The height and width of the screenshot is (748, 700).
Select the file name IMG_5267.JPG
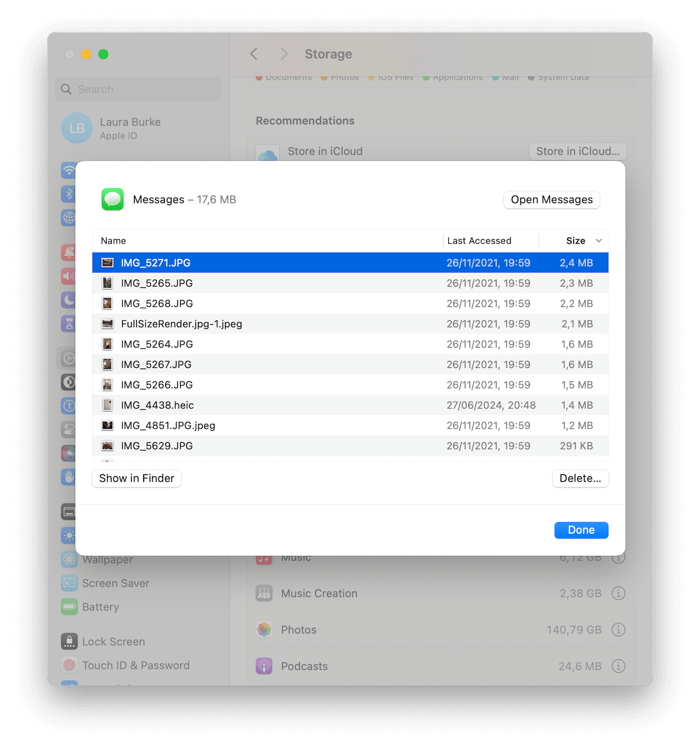[x=156, y=364]
